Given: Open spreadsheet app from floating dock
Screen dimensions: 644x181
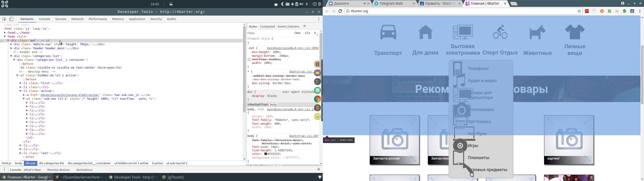Looking at the screenshot, I should point(317,90).
